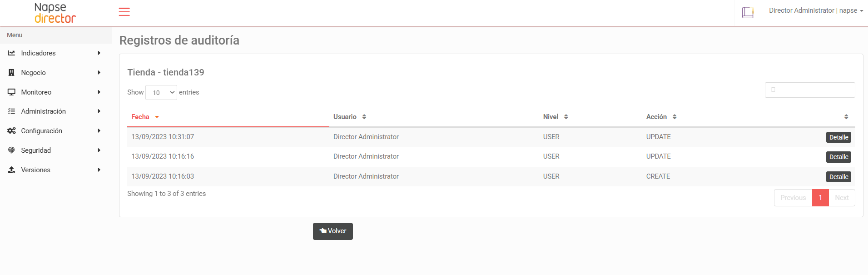Open the Director Administrator user dropdown
Image resolution: width=868 pixels, height=275 pixels.
[816, 10]
